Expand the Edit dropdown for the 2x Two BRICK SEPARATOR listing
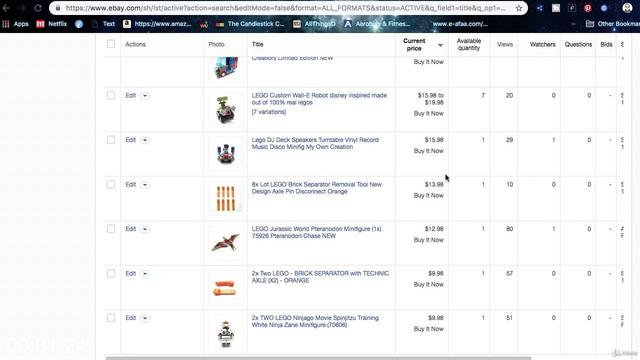The width and height of the screenshot is (640, 360). click(x=145, y=274)
